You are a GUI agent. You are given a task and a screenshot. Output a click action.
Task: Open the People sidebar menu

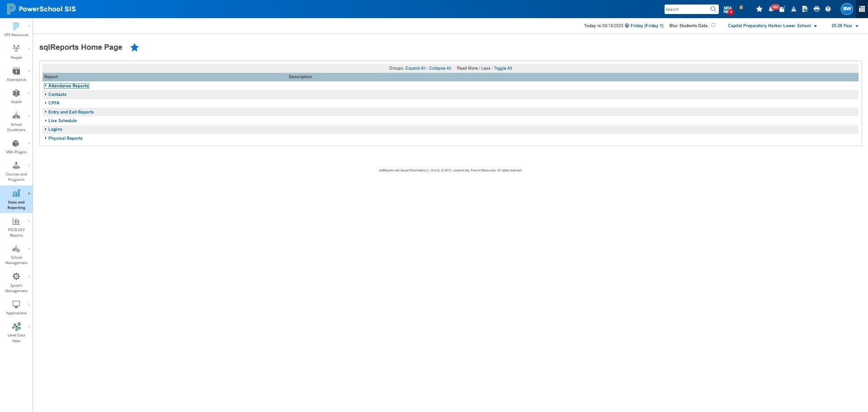[16, 52]
